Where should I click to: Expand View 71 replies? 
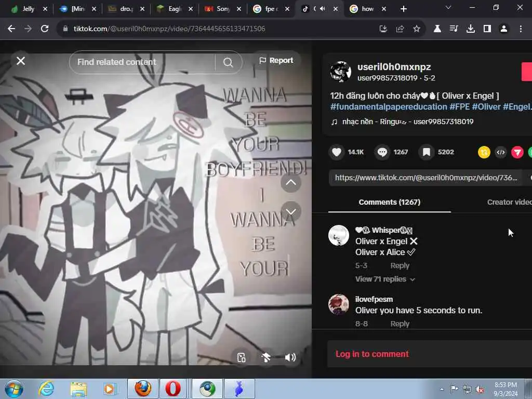pyautogui.click(x=385, y=279)
